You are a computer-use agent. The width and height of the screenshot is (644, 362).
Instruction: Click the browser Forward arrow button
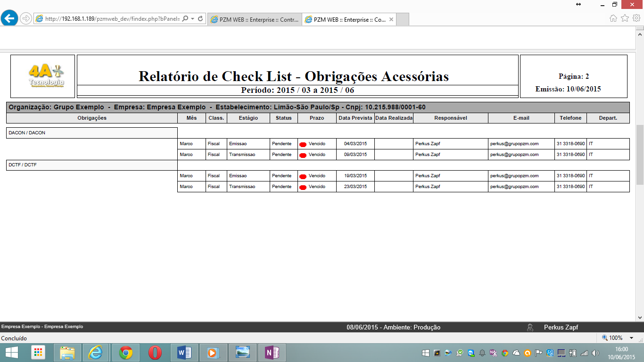(x=26, y=18)
